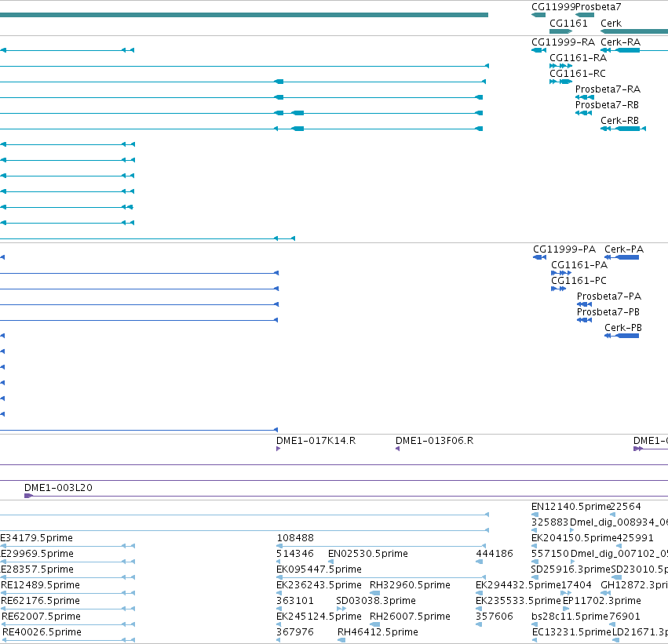Select the 76901 EST label

coord(625,617)
